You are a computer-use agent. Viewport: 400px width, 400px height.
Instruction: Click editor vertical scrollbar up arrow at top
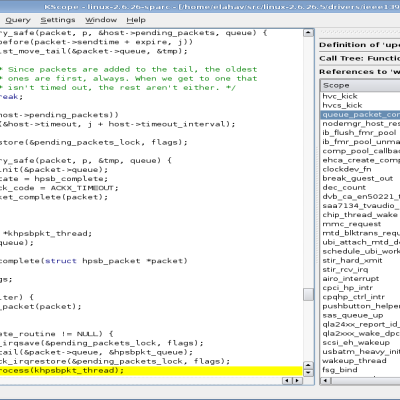308,33
